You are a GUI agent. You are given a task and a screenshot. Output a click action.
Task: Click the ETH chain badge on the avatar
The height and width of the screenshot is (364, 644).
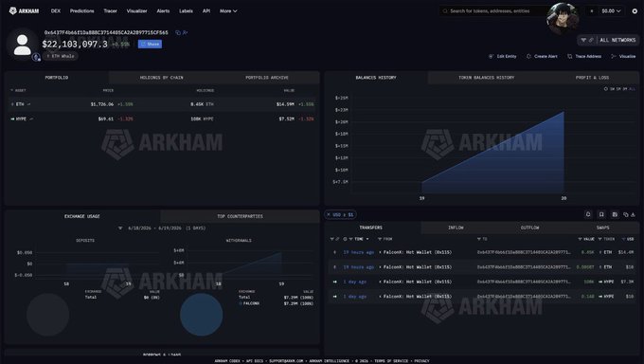click(x=36, y=57)
